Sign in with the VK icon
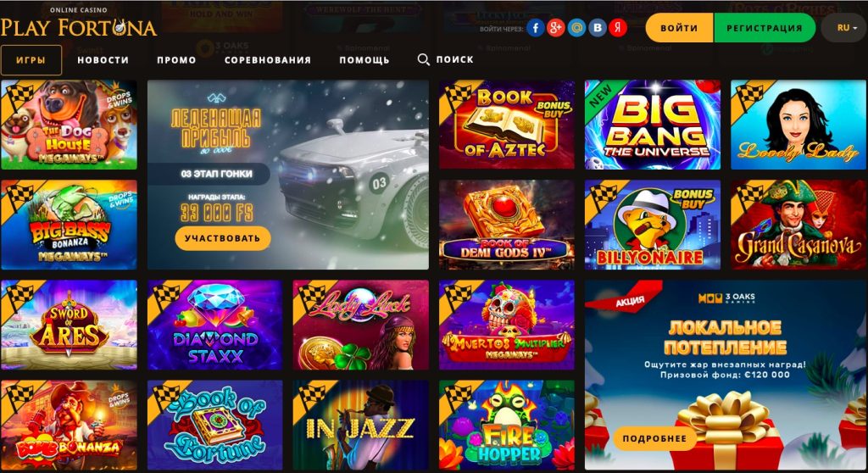Viewport: 868px width, 473px height. [x=598, y=28]
